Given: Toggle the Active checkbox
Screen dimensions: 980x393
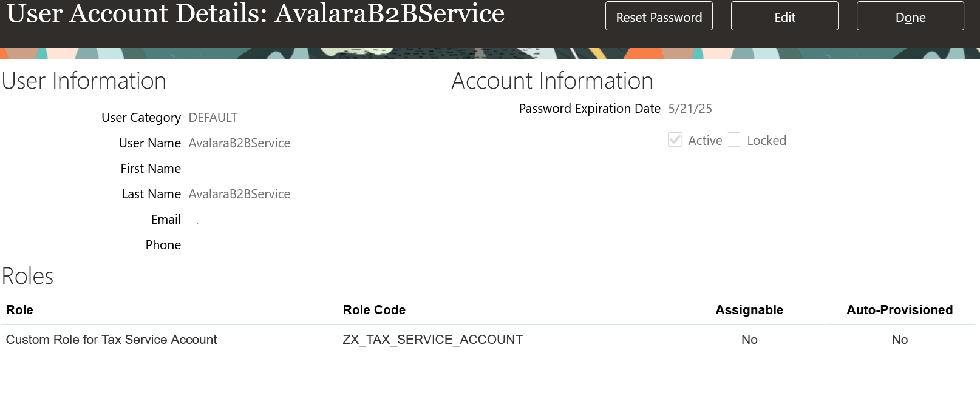Looking at the screenshot, I should click(675, 140).
